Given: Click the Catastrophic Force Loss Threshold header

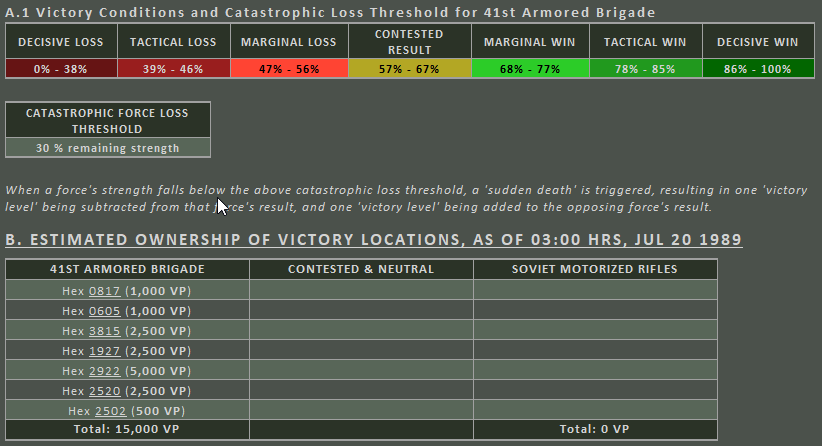Looking at the screenshot, I should pos(107,121).
